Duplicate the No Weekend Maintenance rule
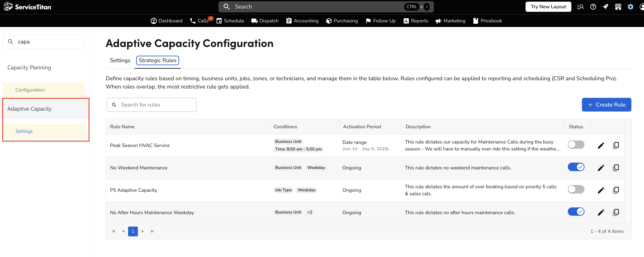The image size is (644, 257). (616, 168)
